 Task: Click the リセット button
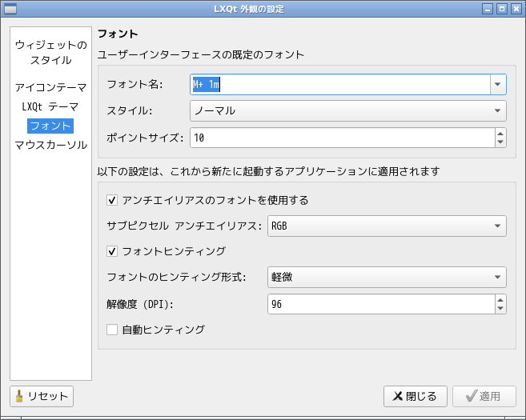pyautogui.click(x=42, y=396)
